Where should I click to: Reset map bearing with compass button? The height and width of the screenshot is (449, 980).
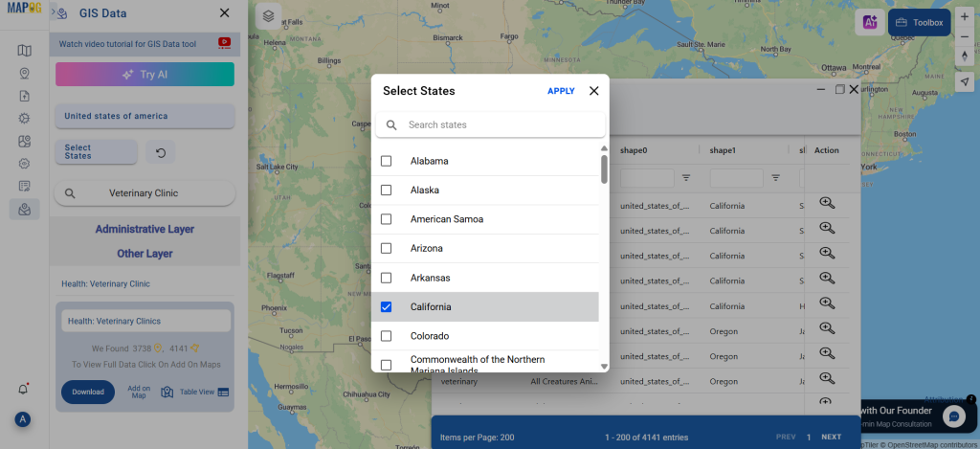tap(965, 56)
